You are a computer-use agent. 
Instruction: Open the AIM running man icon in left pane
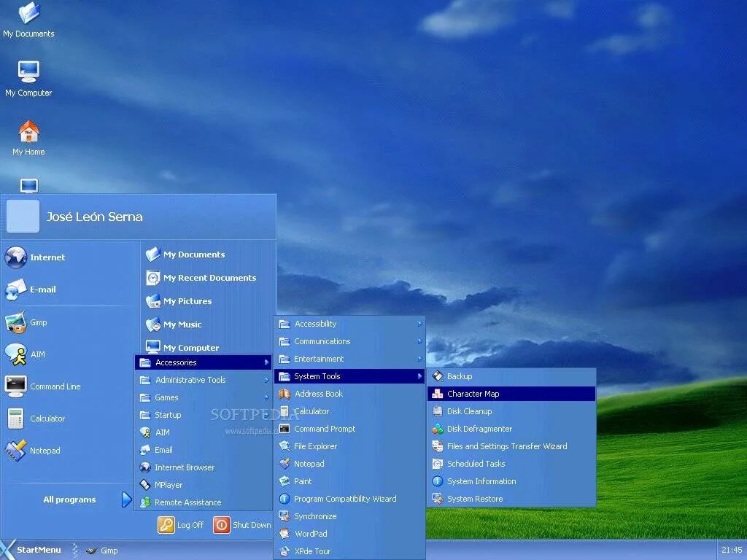(16, 354)
